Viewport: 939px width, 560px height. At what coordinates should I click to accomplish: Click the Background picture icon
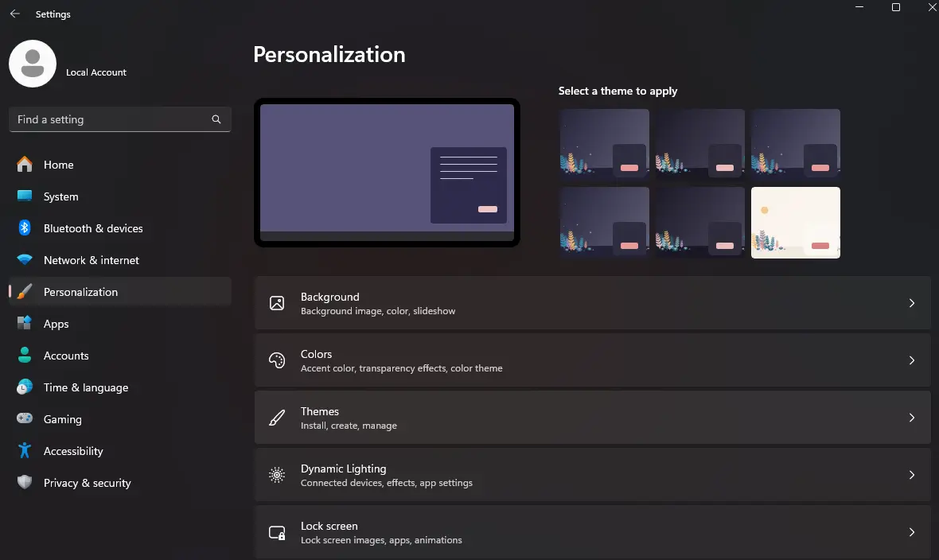(x=277, y=303)
